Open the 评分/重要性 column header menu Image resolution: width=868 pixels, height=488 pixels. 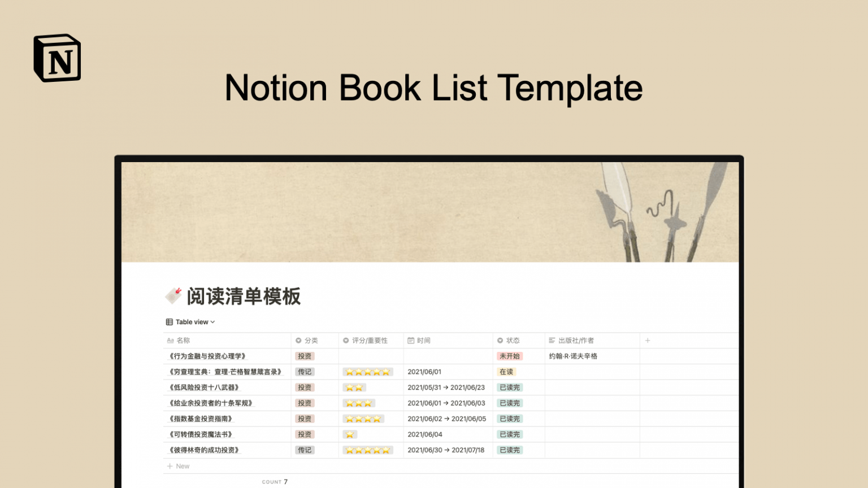371,341
